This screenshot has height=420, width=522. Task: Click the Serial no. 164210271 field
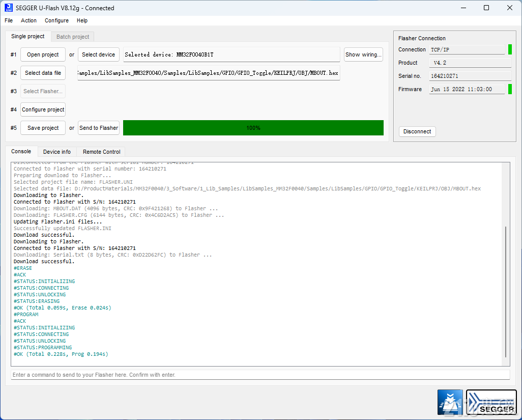470,76
